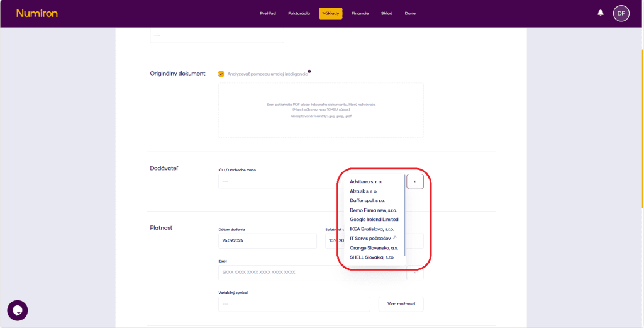Switch to the Sklad section

(386, 13)
